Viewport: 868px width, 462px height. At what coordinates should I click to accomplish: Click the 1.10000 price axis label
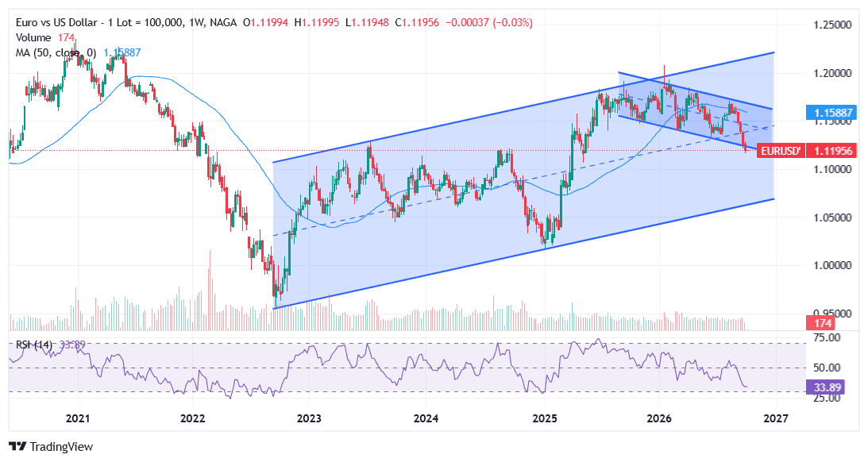pyautogui.click(x=832, y=169)
